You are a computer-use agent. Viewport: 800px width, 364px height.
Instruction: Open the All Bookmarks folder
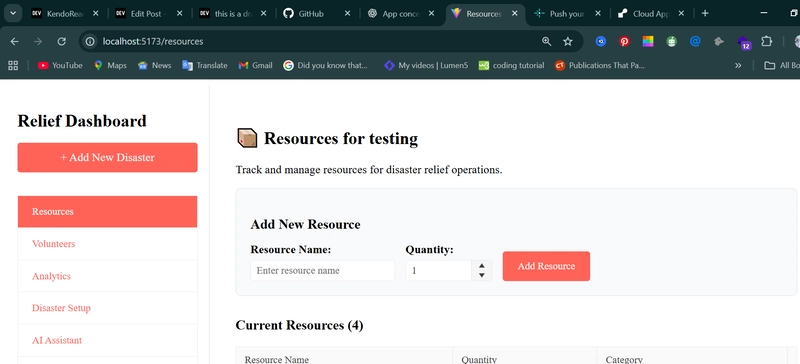pyautogui.click(x=781, y=65)
